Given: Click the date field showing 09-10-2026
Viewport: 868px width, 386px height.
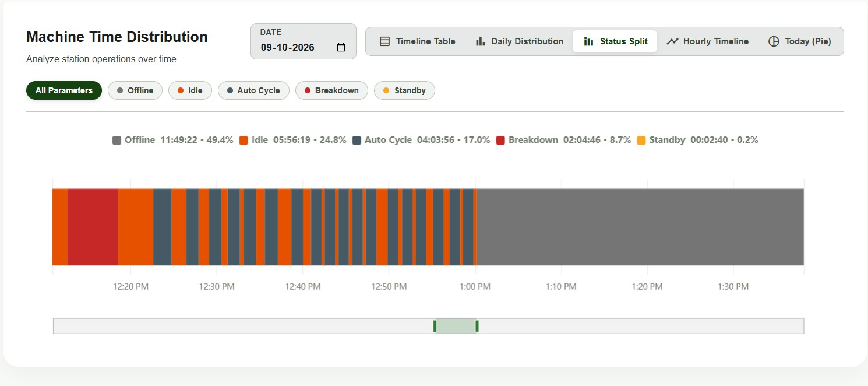Looking at the screenshot, I should click(304, 41).
